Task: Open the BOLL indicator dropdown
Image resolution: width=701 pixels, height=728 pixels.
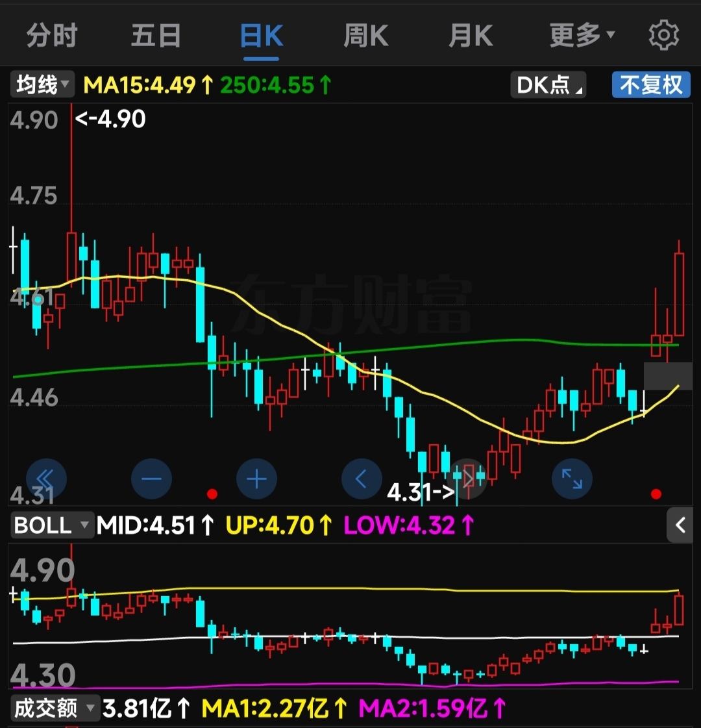Action: 52,525
